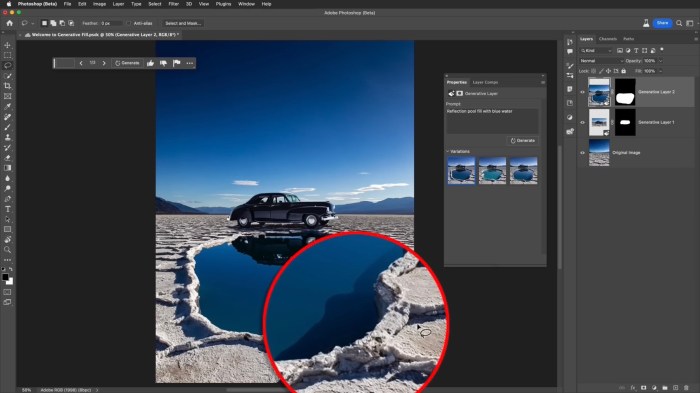700x393 pixels.
Task: Click thumbs down on contextual task bar
Action: 163,63
